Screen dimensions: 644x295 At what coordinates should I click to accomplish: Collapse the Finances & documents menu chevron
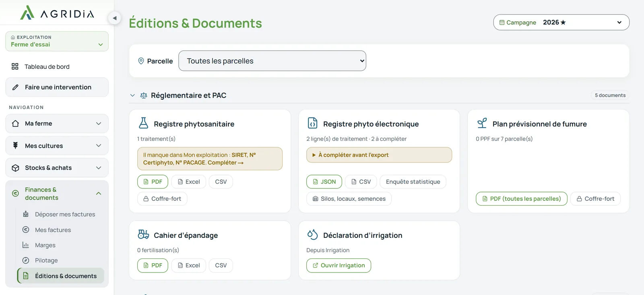coord(99,194)
